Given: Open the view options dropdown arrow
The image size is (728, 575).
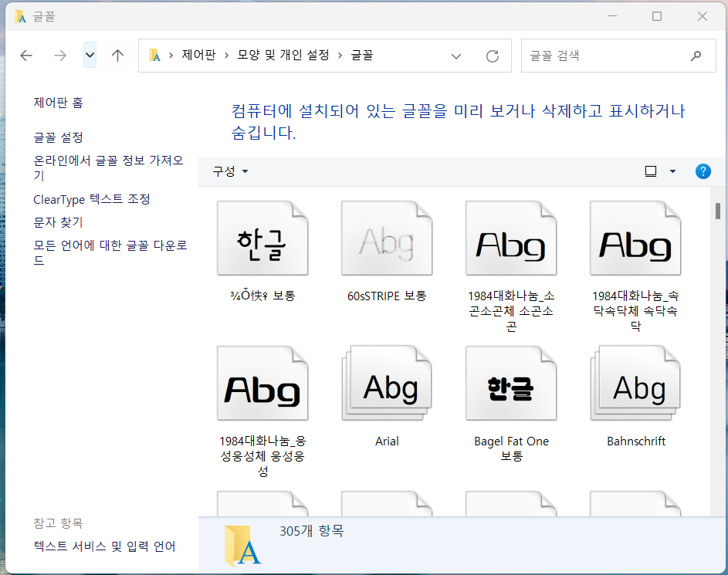Looking at the screenshot, I should pos(672,171).
